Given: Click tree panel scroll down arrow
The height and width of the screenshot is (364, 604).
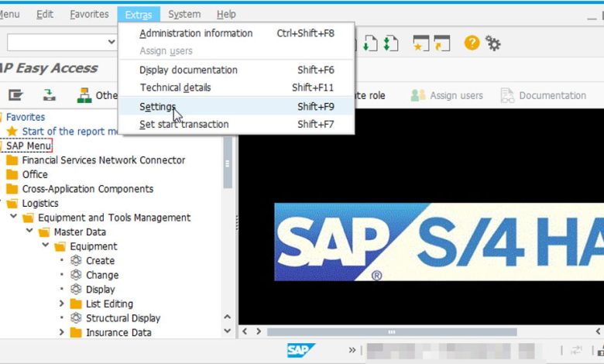Looking at the screenshot, I should click(x=227, y=331).
